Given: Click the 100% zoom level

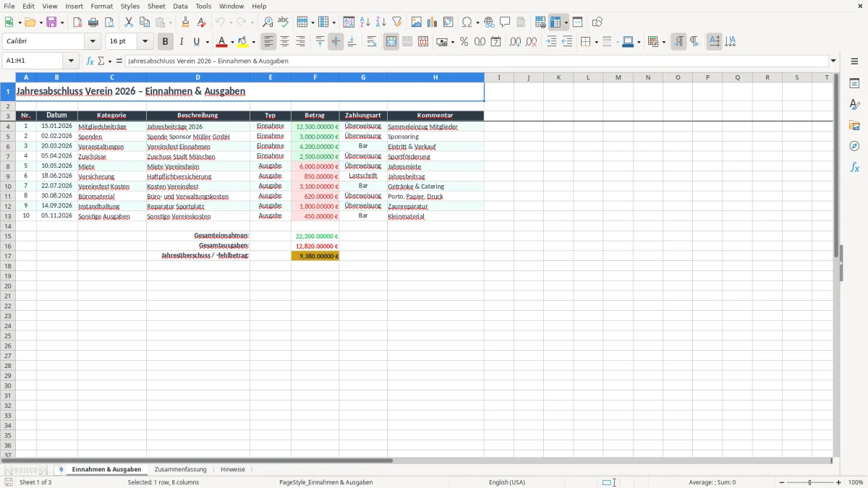Looking at the screenshot, I should 856,482.
